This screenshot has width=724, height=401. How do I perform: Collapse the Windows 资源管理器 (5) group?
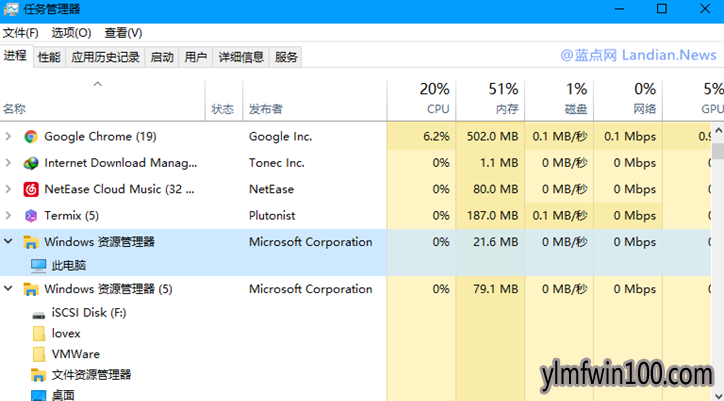point(8,288)
